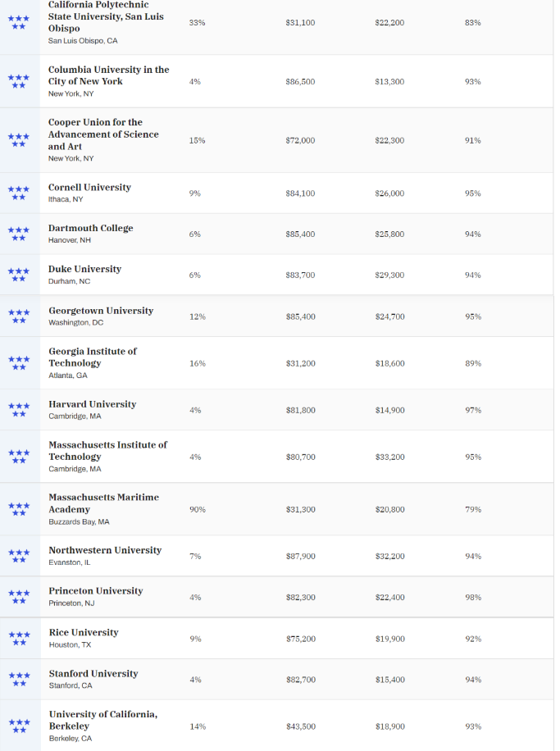
Task: Open the California Polytechnic State University link
Action: pos(106,16)
